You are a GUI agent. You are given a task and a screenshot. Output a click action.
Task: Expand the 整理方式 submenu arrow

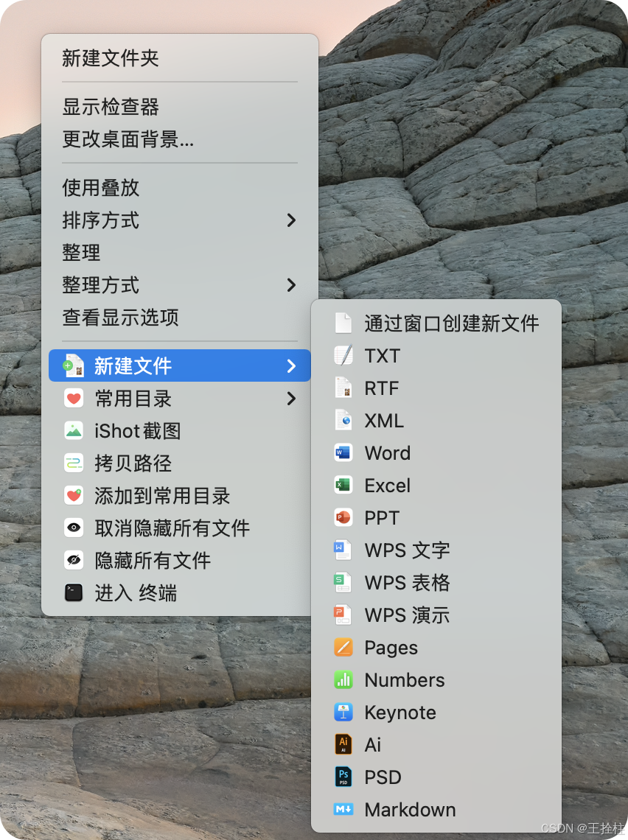(x=291, y=284)
